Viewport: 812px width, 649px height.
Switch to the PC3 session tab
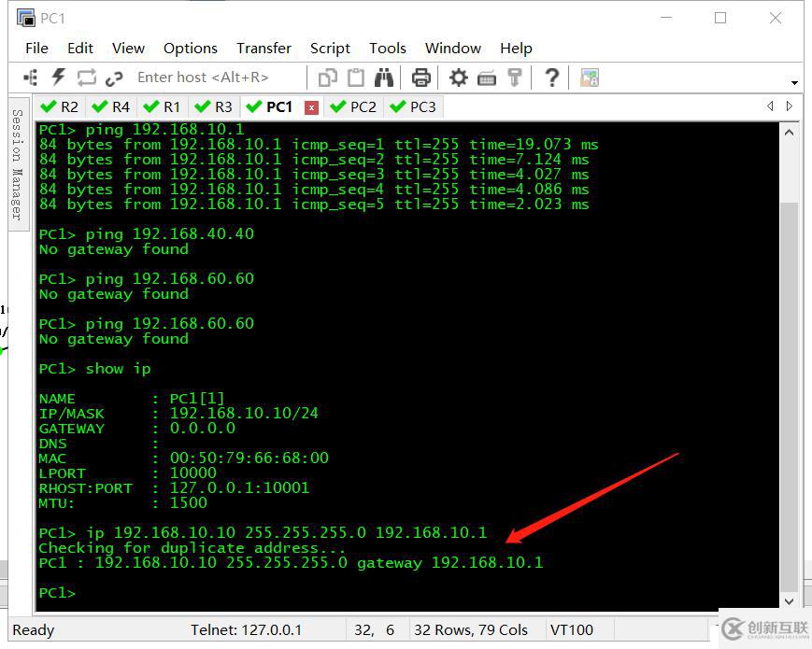pos(413,107)
